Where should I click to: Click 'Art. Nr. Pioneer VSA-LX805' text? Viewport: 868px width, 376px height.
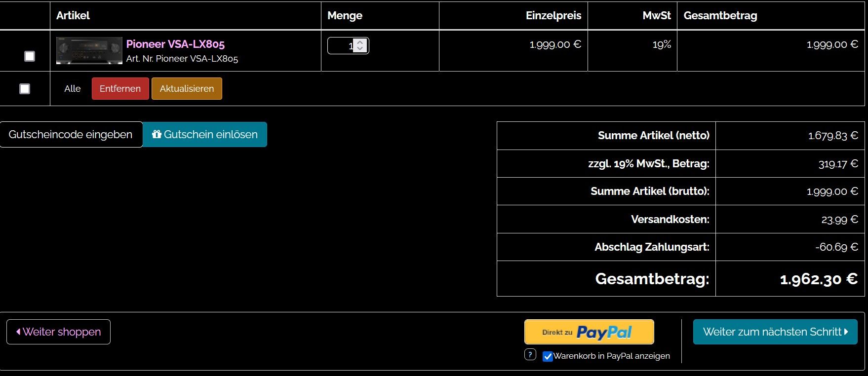coord(182,59)
